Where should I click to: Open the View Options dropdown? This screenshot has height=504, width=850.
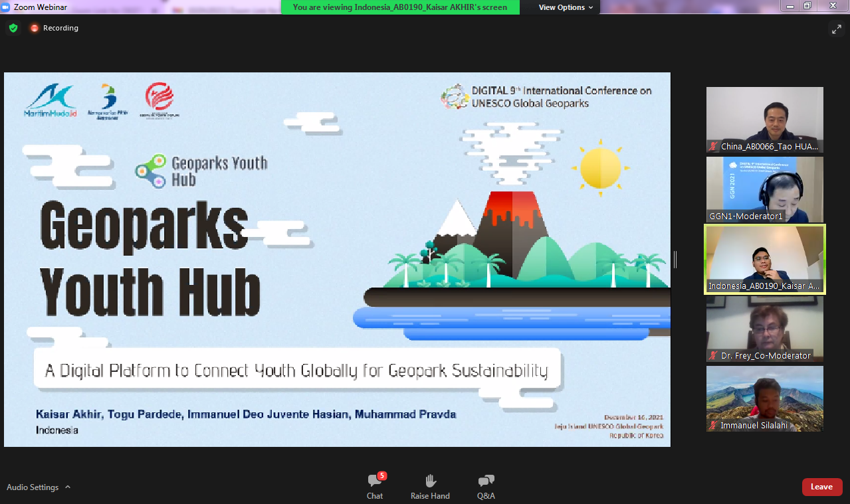pyautogui.click(x=566, y=7)
